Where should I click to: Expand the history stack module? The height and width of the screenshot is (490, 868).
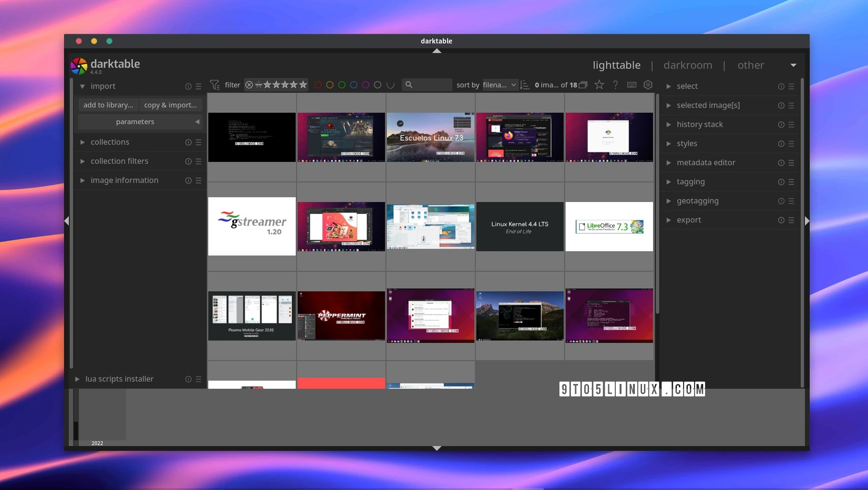tap(669, 125)
